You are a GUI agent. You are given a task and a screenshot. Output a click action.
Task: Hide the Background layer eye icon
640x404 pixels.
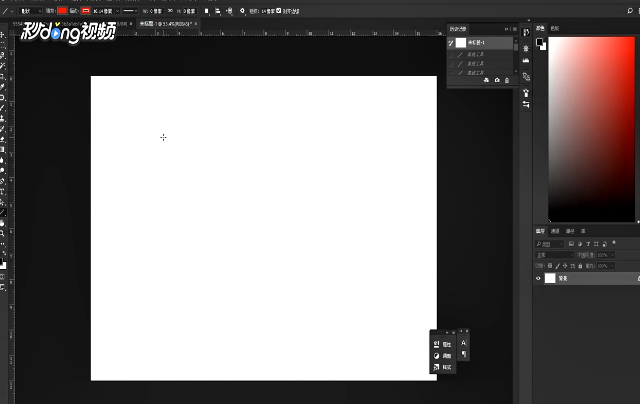[538, 278]
